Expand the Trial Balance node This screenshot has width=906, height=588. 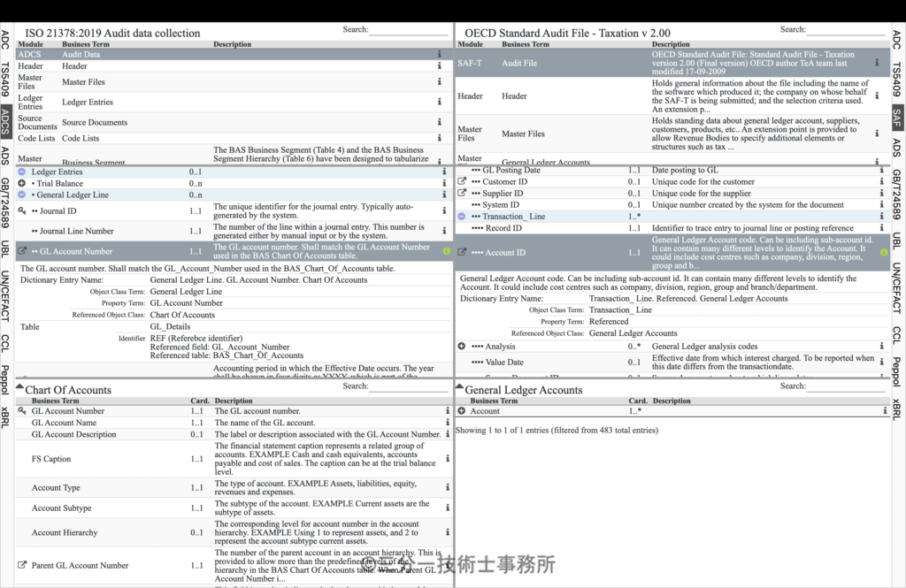pyautogui.click(x=21, y=183)
